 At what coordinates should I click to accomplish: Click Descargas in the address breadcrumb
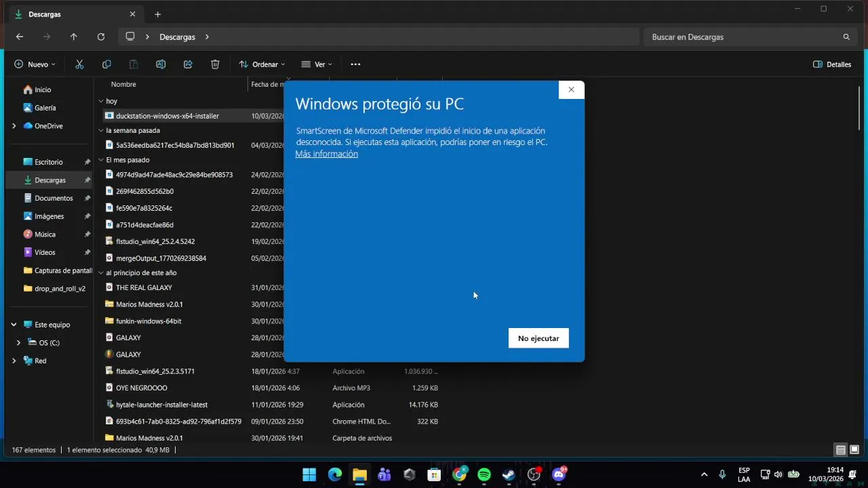(x=177, y=37)
